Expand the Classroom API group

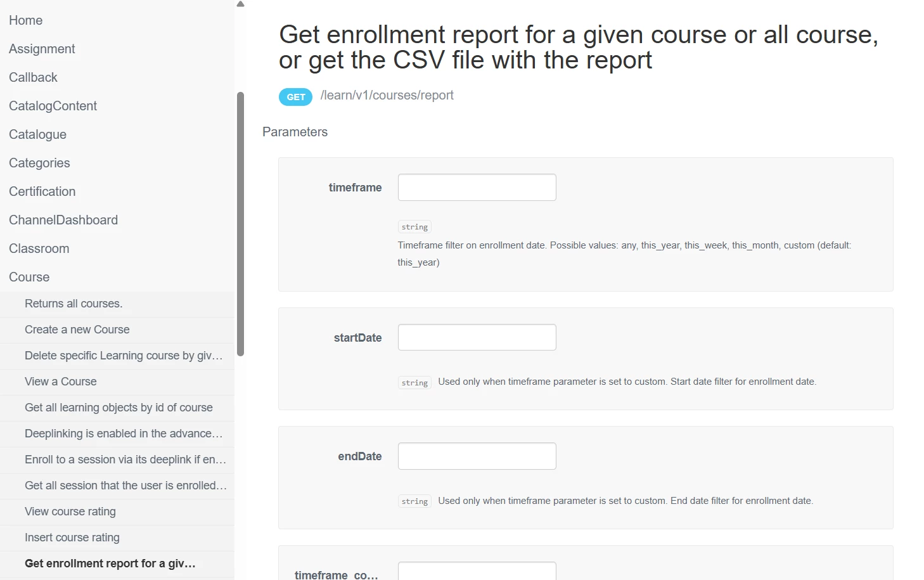click(x=39, y=248)
